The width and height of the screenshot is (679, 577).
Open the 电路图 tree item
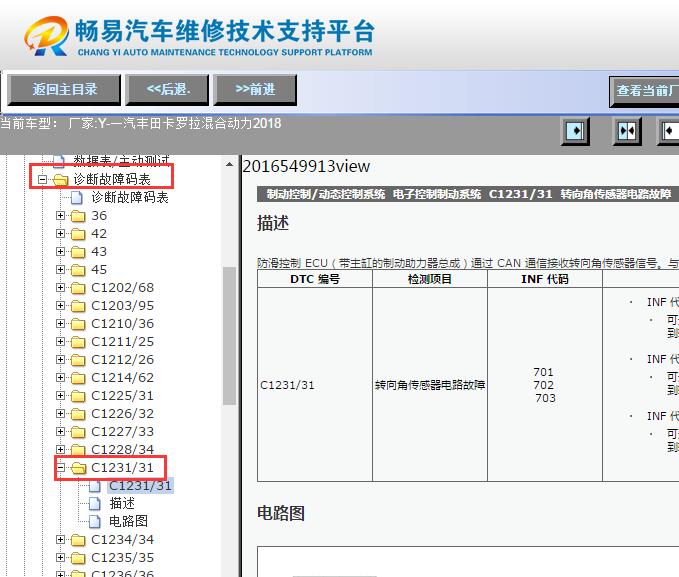pyautogui.click(x=128, y=521)
